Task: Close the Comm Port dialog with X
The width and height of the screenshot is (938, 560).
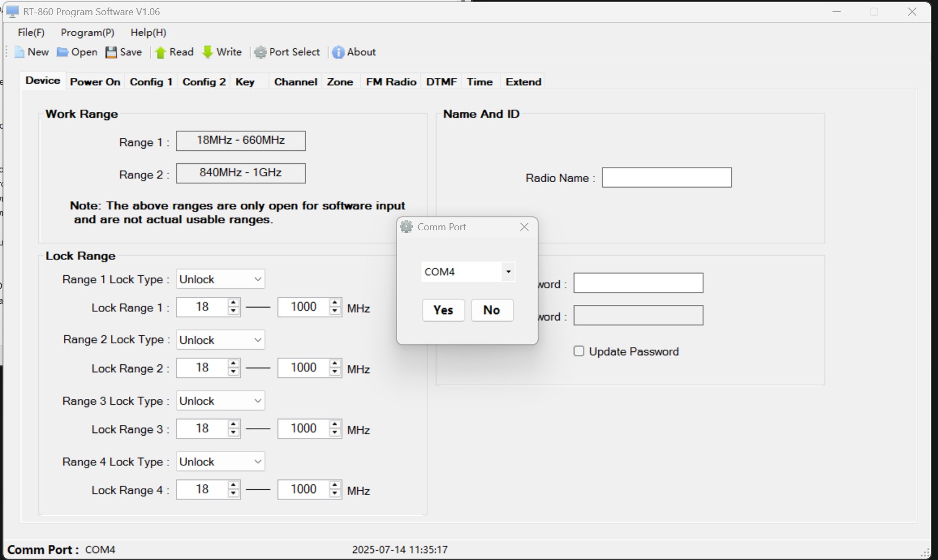Action: [x=524, y=227]
